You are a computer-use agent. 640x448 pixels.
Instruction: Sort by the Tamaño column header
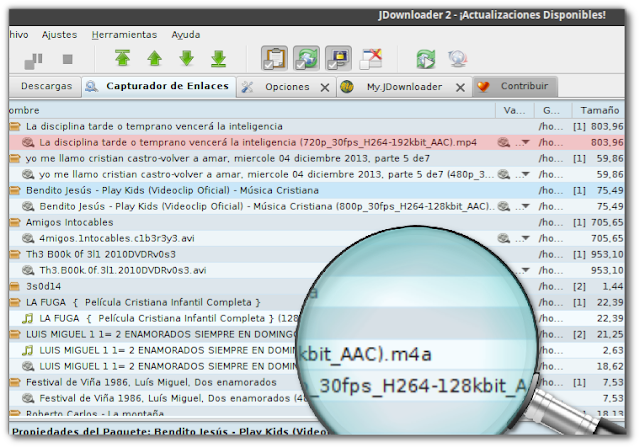click(x=599, y=111)
